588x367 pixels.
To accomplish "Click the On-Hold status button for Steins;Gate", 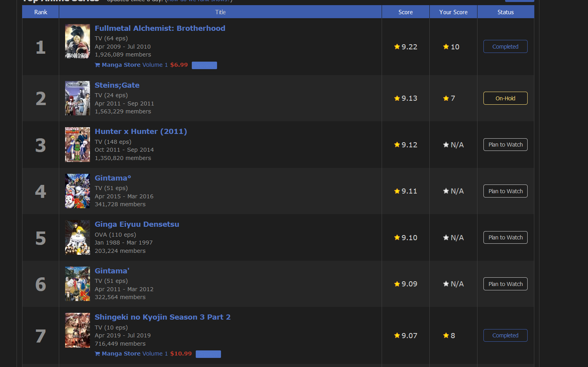I will [x=505, y=98].
